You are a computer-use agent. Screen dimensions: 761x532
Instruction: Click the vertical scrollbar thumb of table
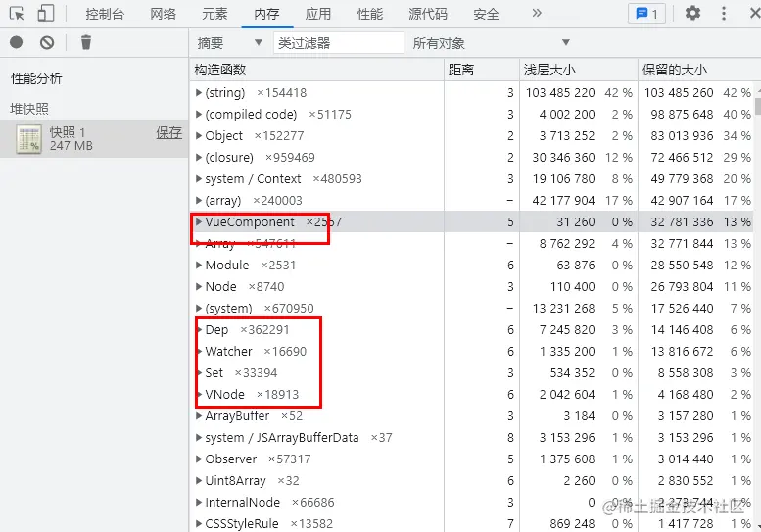click(758, 107)
